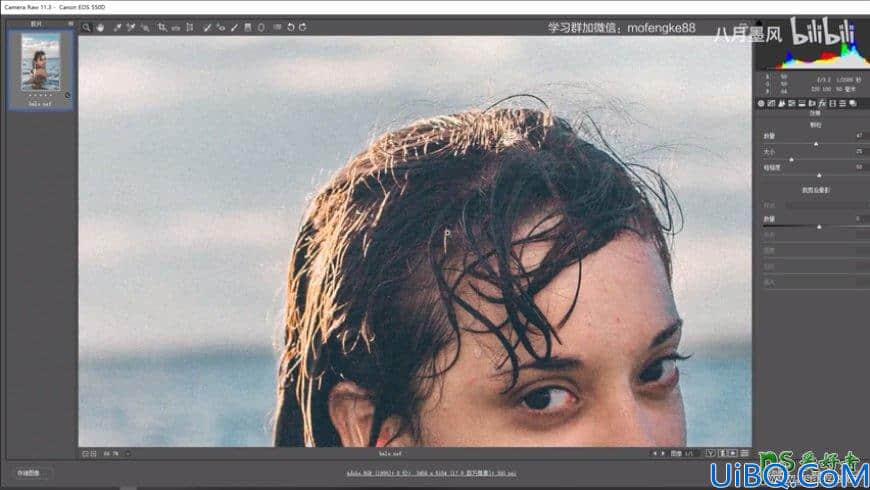
Task: Switch to the Basic panel tab
Action: pyautogui.click(x=761, y=103)
